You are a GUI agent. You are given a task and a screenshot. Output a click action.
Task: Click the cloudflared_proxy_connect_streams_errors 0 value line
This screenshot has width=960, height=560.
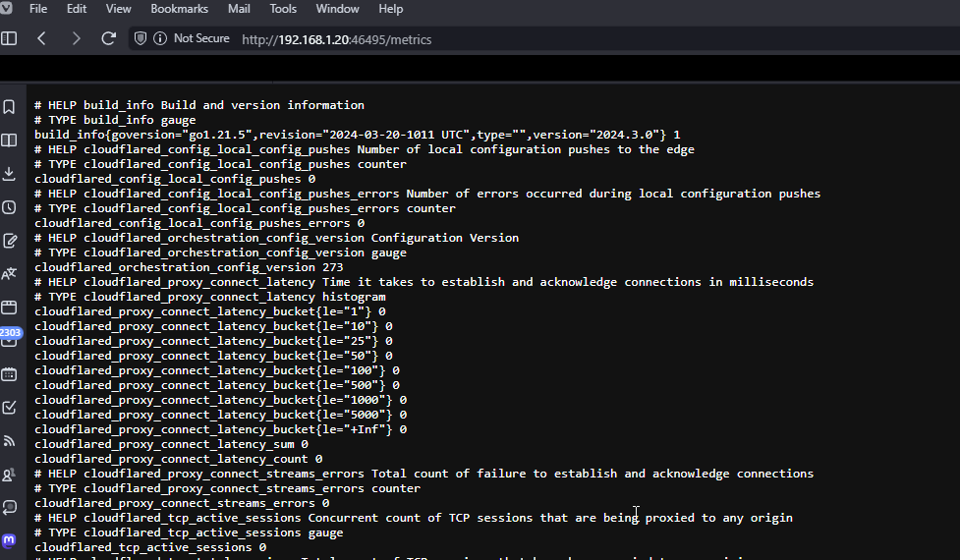(182, 503)
